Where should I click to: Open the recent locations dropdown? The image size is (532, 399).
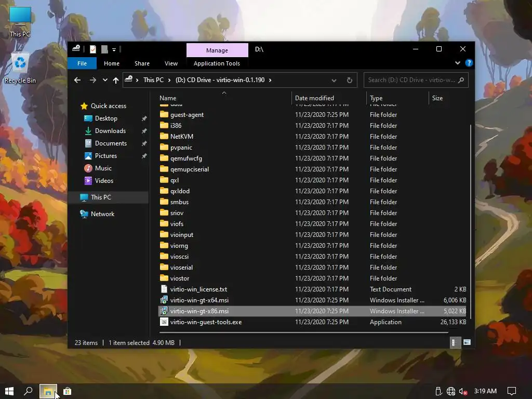[x=105, y=80]
